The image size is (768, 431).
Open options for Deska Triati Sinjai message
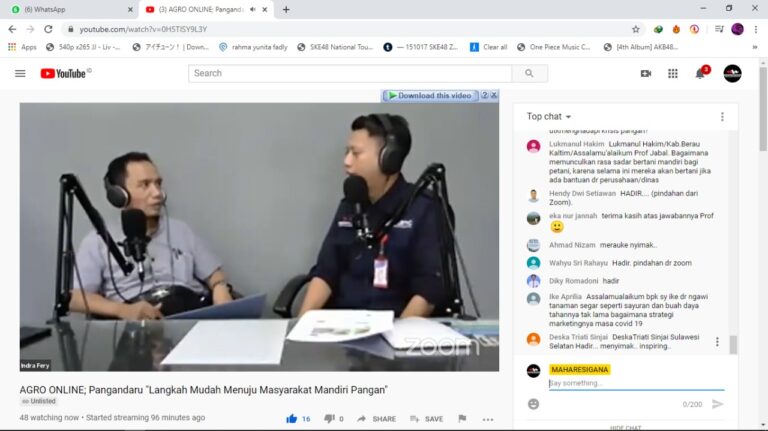(717, 342)
